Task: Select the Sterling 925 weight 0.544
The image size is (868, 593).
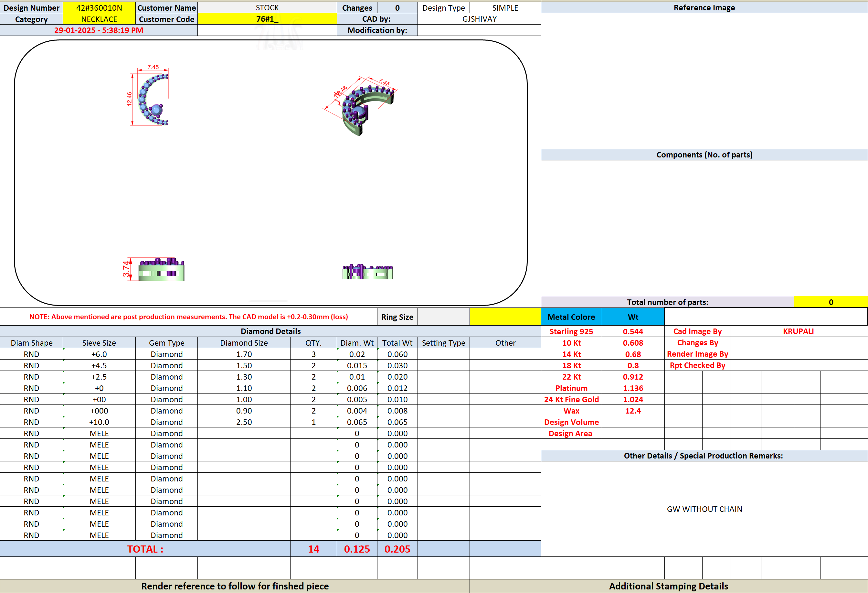Action: click(633, 331)
